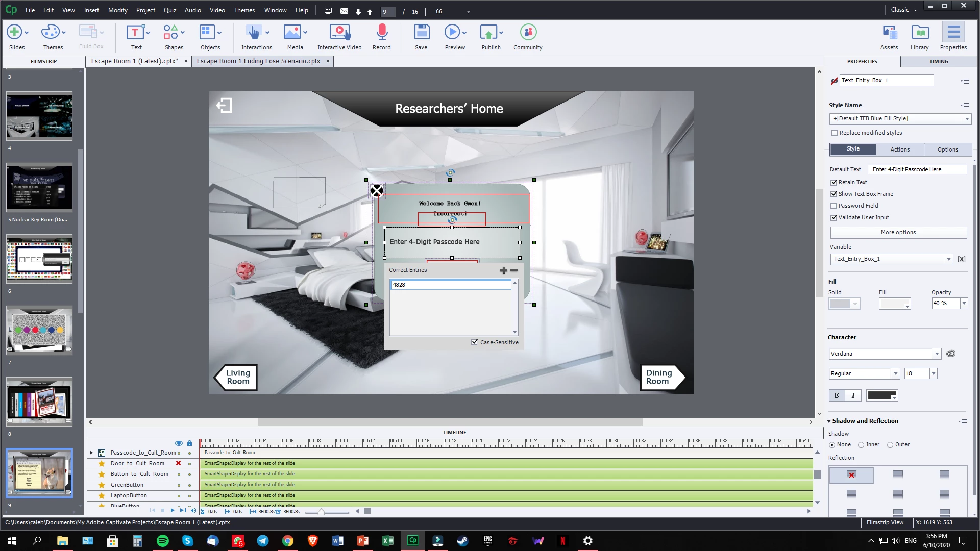The image size is (980, 551).
Task: Click the character text color swatch
Action: (x=881, y=395)
